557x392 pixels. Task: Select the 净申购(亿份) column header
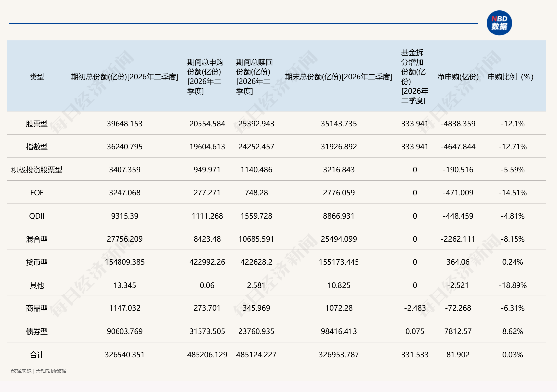(458, 77)
